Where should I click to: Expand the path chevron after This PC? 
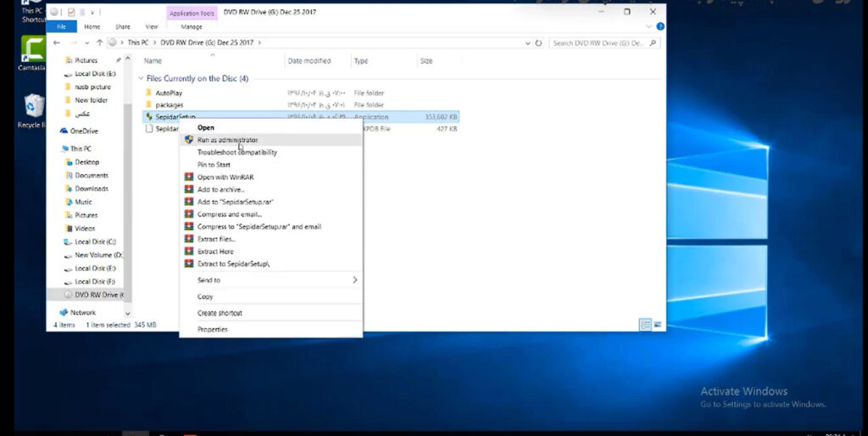click(154, 42)
